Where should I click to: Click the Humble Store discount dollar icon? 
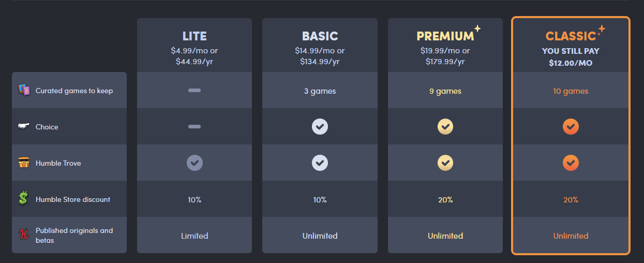tap(24, 199)
